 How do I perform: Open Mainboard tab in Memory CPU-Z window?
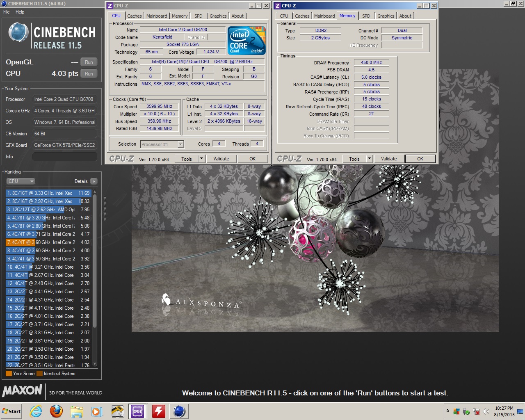324,16
